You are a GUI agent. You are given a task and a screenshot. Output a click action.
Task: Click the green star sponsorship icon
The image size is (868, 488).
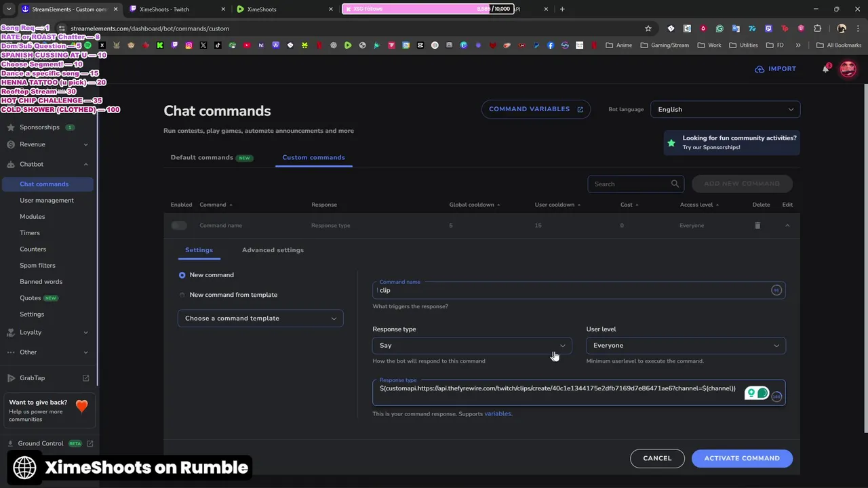click(671, 143)
